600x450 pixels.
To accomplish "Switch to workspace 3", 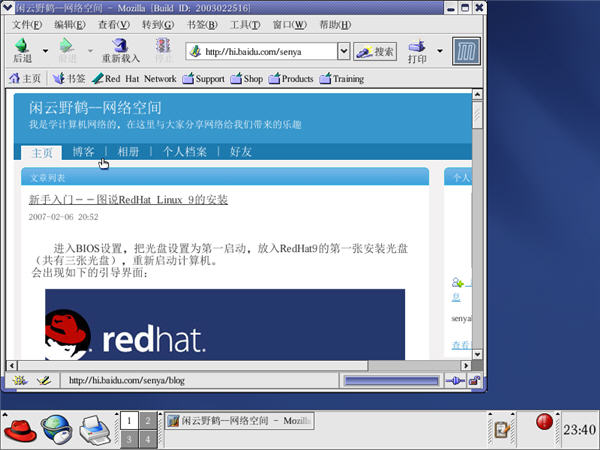I will [129, 439].
